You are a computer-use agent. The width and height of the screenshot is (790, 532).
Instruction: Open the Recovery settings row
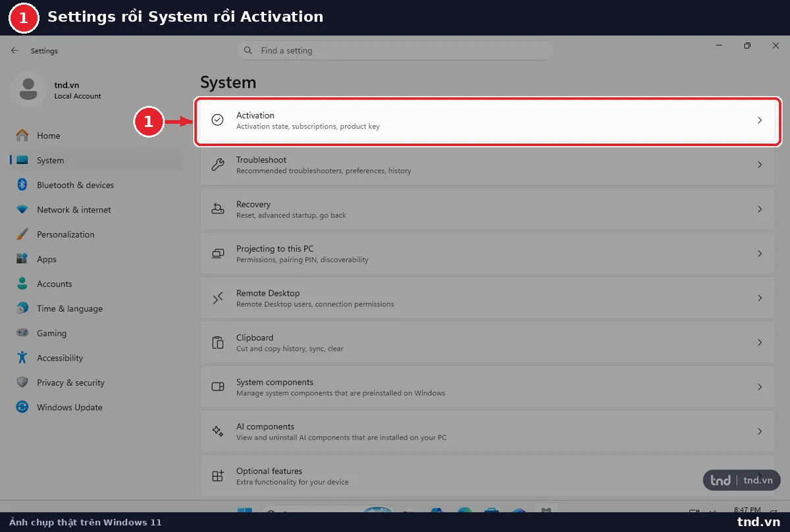coord(488,209)
